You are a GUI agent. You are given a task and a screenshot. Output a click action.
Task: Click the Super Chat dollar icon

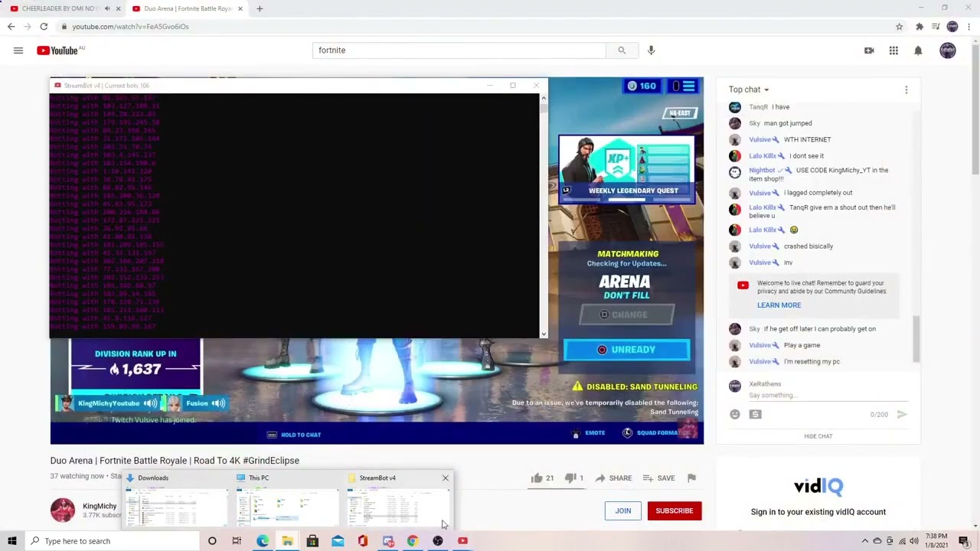(x=755, y=414)
